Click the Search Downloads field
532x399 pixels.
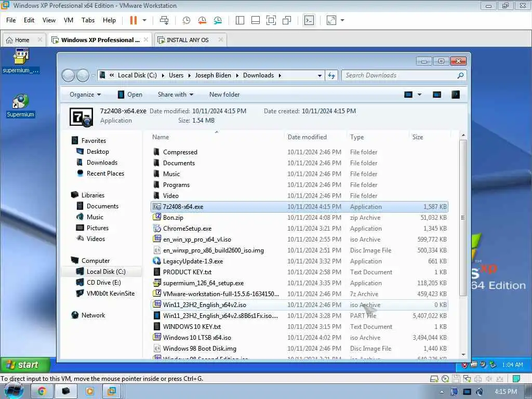[404, 76]
